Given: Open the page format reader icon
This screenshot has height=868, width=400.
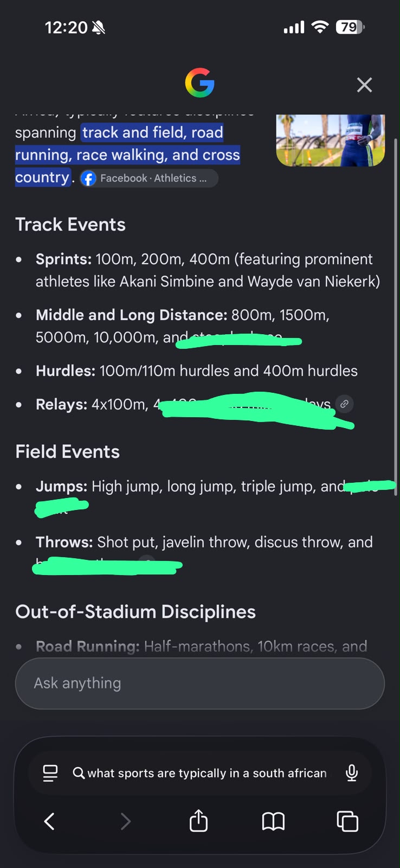Looking at the screenshot, I should click(x=50, y=773).
